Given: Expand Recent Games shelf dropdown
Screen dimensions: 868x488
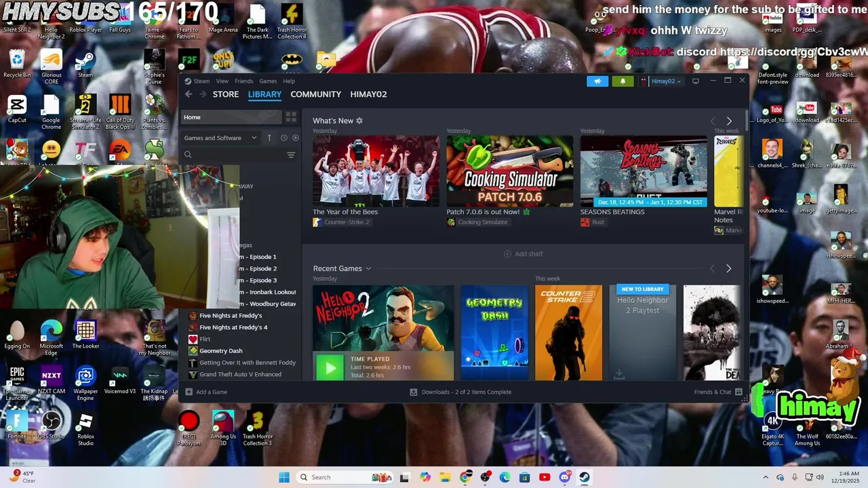Looking at the screenshot, I should click(368, 268).
